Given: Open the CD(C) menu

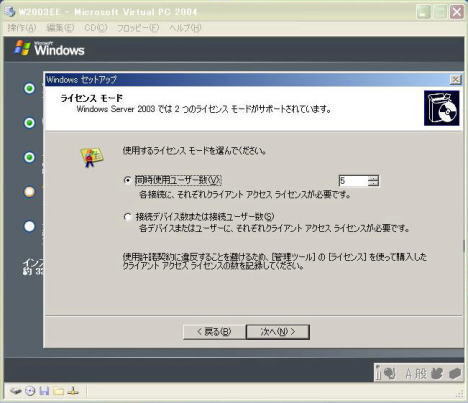Looking at the screenshot, I should pos(96,28).
